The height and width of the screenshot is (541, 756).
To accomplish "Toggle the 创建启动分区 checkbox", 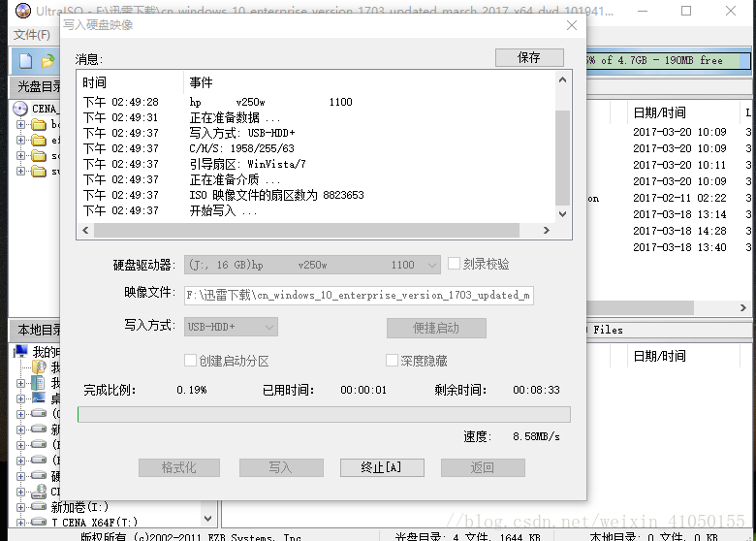I will pos(190,361).
